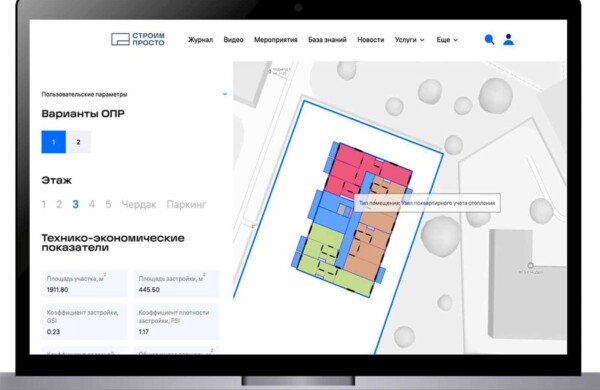This screenshot has width=600, height=390.
Task: Click Площадь участка value 1911.80
Action: (x=57, y=290)
